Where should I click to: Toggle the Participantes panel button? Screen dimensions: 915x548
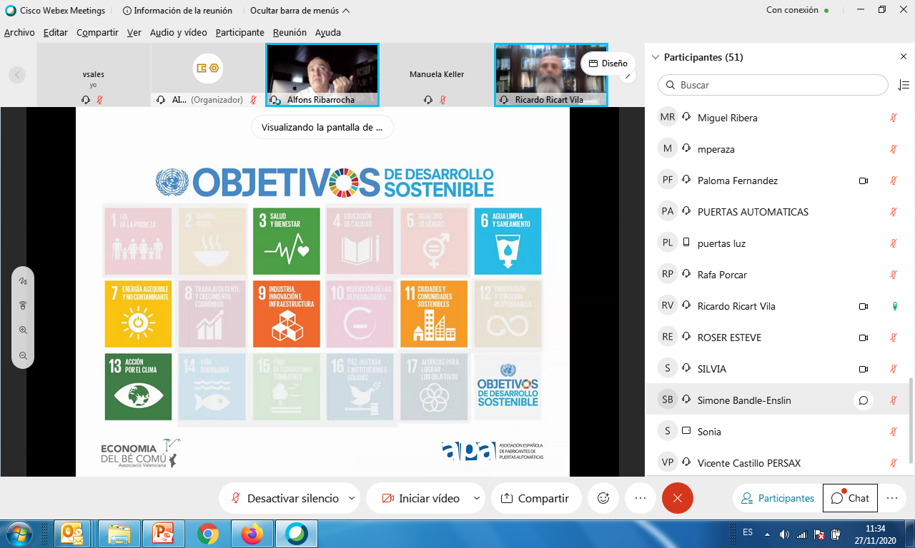[777, 498]
